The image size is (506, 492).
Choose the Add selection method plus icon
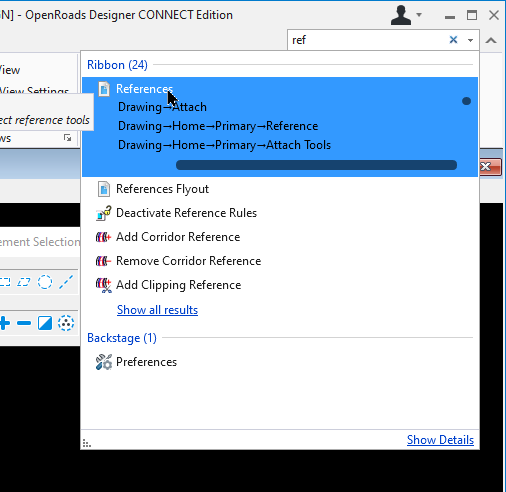pyautogui.click(x=5, y=323)
